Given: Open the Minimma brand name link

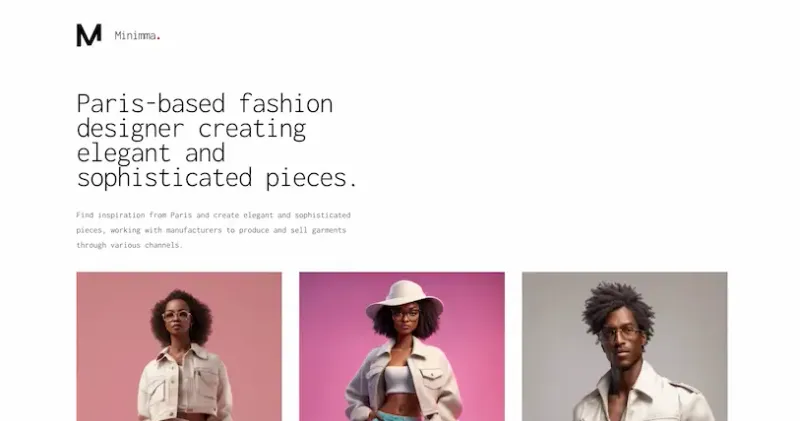Looking at the screenshot, I should (135, 36).
